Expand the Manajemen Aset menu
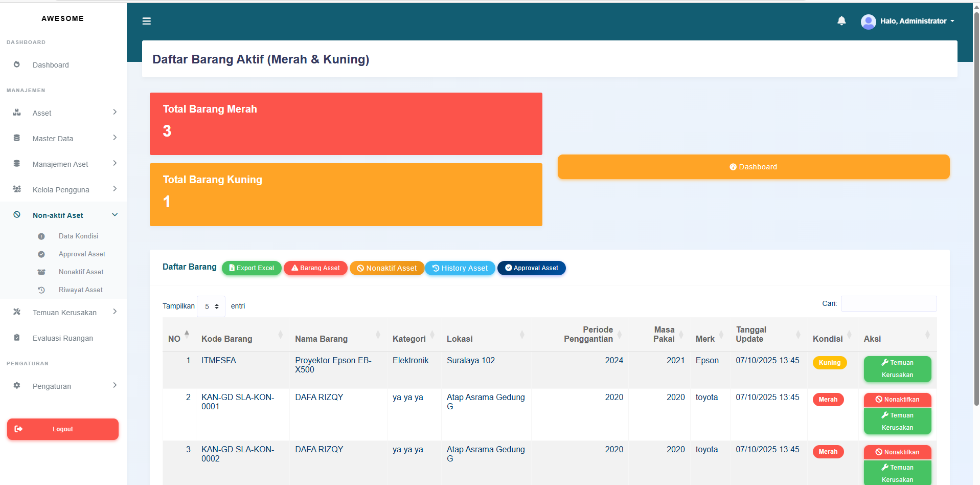The height and width of the screenshot is (485, 980). (x=60, y=164)
